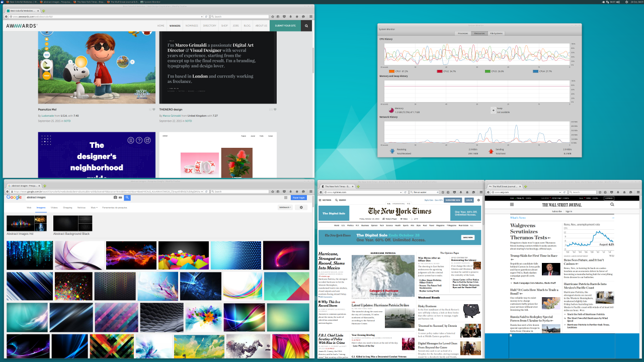Click the NYT Subscribe Now button
This screenshot has height=362, width=644.
[452, 200]
